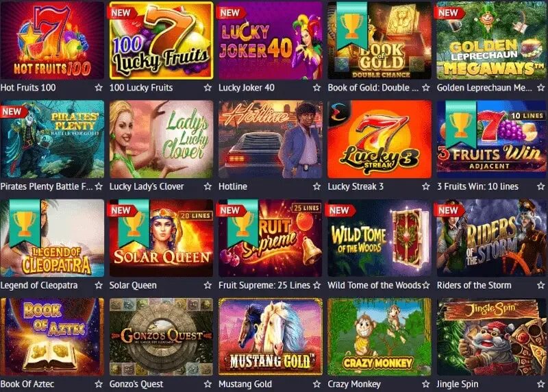Image resolution: width=548 pixels, height=392 pixels.
Task: Toggle favorite star for Hotline
Action: (316, 186)
